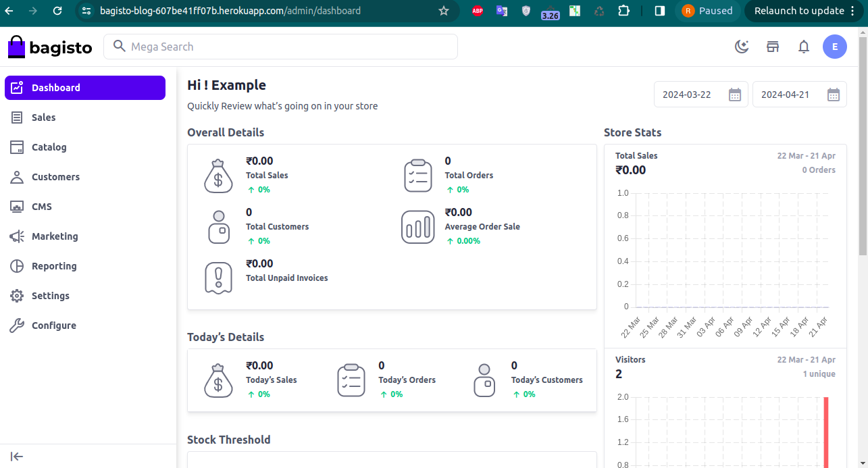Click the "Total Unpaid Invoices" label
868x468 pixels.
point(286,278)
